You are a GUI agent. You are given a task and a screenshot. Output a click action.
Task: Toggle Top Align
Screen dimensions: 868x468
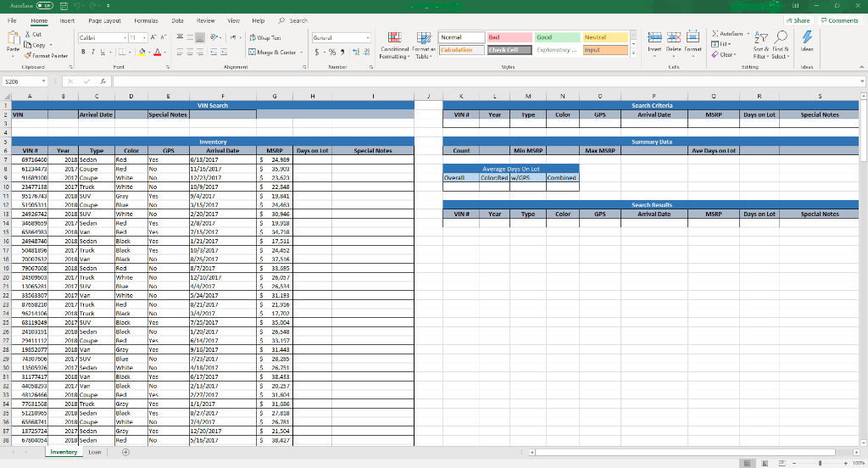pyautogui.click(x=180, y=37)
